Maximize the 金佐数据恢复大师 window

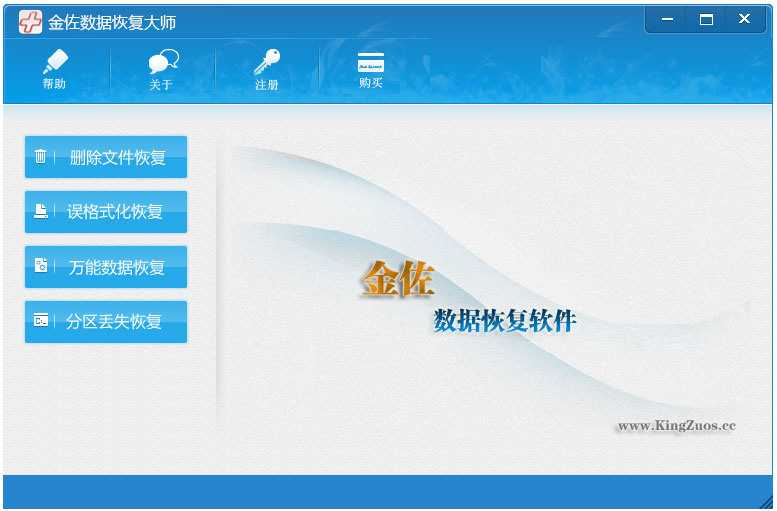pos(706,19)
